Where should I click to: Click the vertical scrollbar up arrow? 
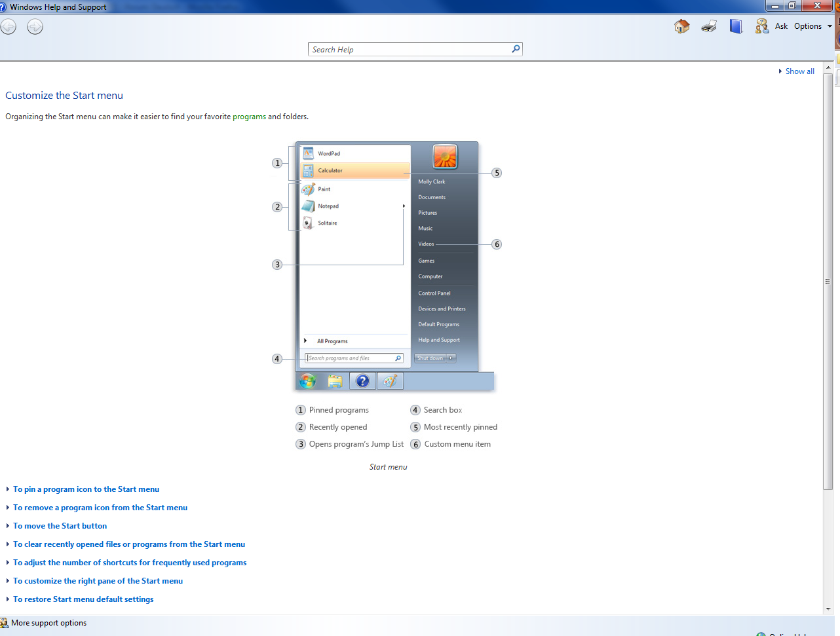pyautogui.click(x=828, y=67)
